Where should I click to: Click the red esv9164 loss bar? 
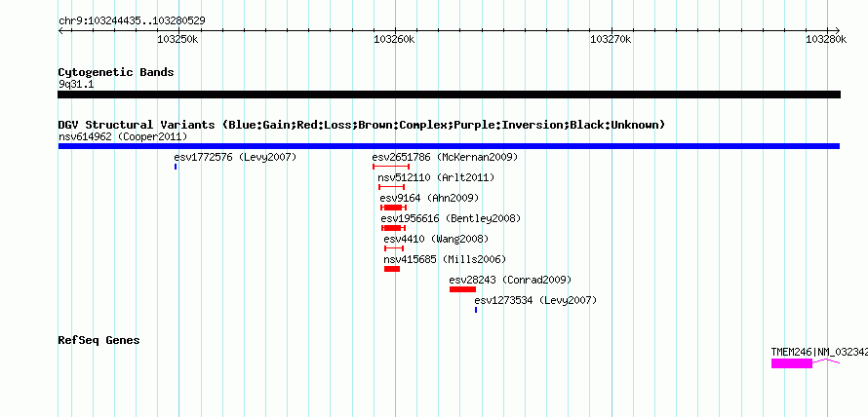[x=393, y=208]
